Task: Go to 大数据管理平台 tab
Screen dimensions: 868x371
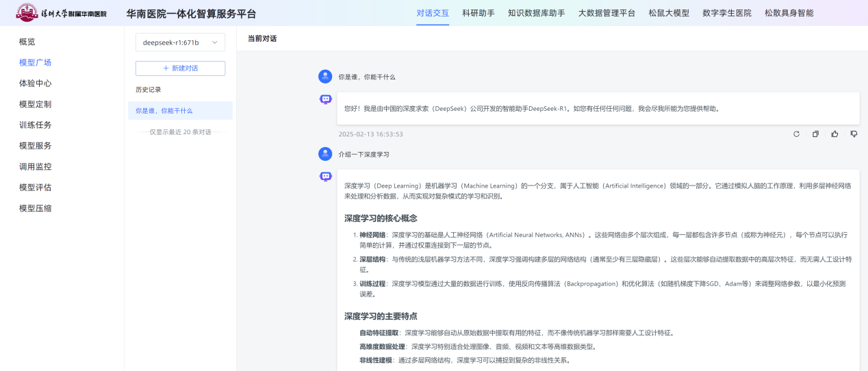Action: click(x=607, y=13)
